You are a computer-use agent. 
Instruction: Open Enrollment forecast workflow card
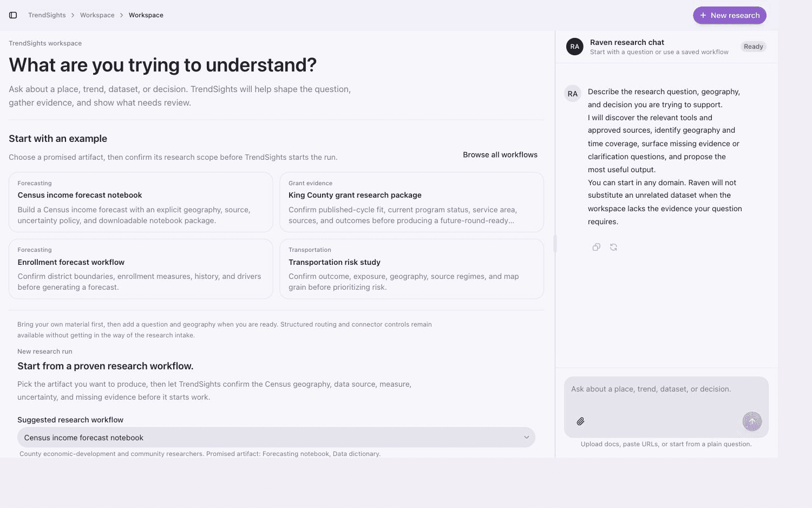click(141, 269)
